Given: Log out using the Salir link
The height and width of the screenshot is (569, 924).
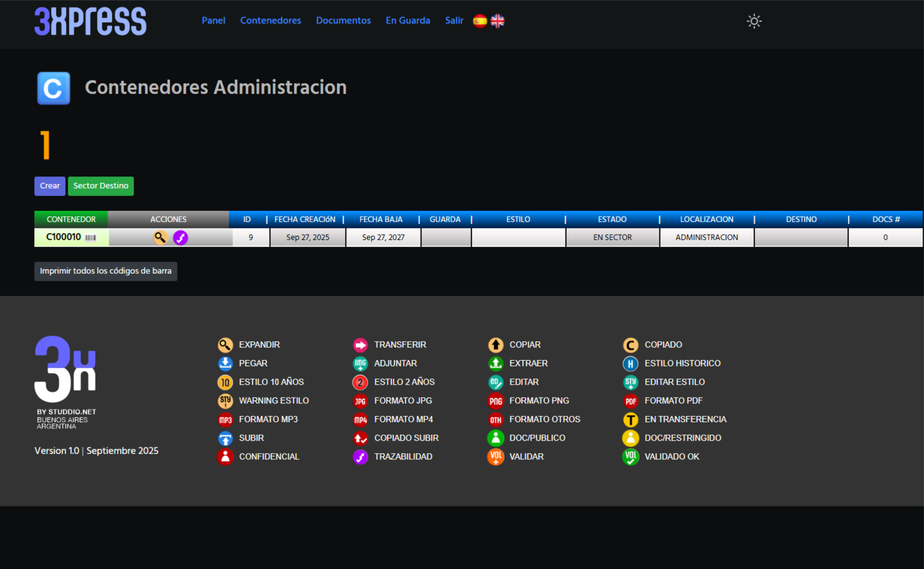Looking at the screenshot, I should pos(454,20).
